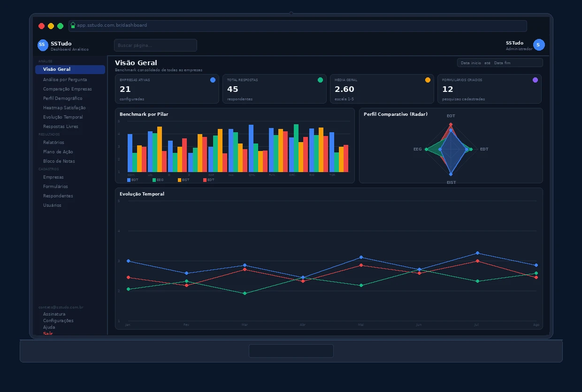Click the orange dot on Média Geral card
Viewport: 582px width, 392px height.
click(428, 80)
